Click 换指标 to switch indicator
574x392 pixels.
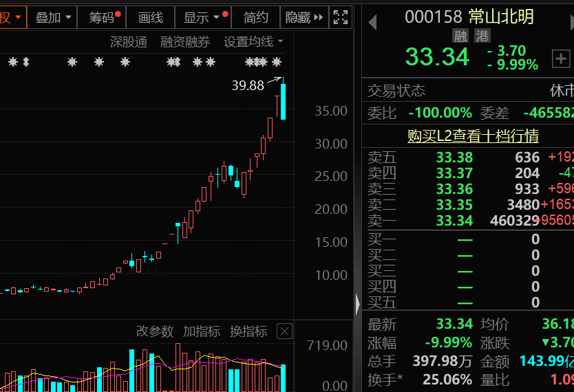pos(248,331)
